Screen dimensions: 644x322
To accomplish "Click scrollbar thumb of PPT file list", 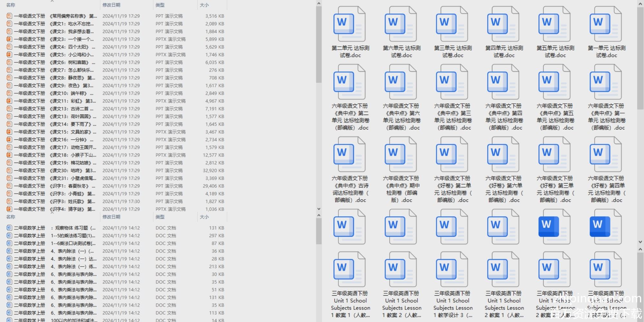I will click(x=318, y=45).
